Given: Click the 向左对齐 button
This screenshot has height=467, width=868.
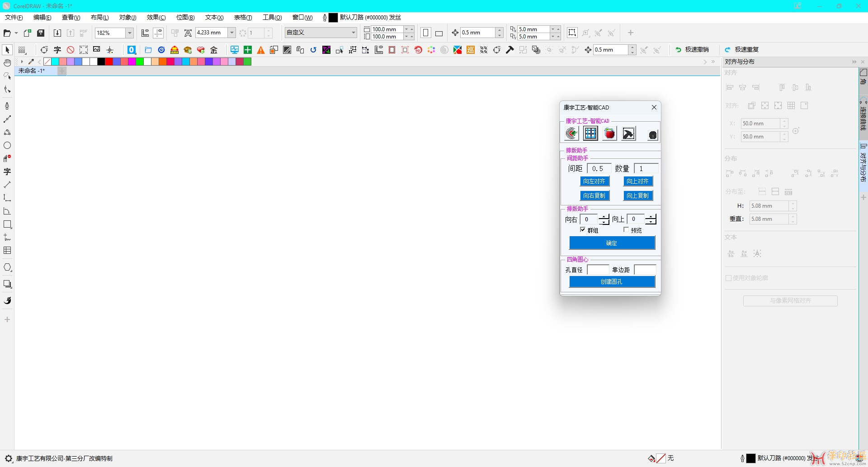Looking at the screenshot, I should [x=594, y=181].
